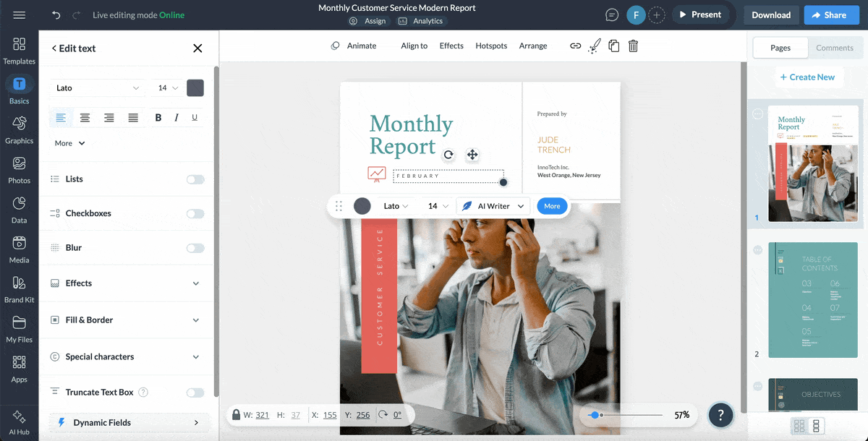Screen dimensions: 868x441
Task: Open the AI Hub panel
Action: [x=19, y=418]
